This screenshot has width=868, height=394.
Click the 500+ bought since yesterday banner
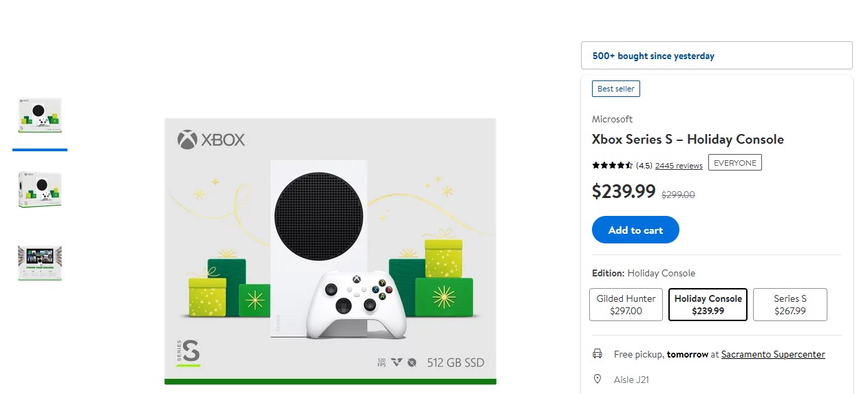point(716,56)
